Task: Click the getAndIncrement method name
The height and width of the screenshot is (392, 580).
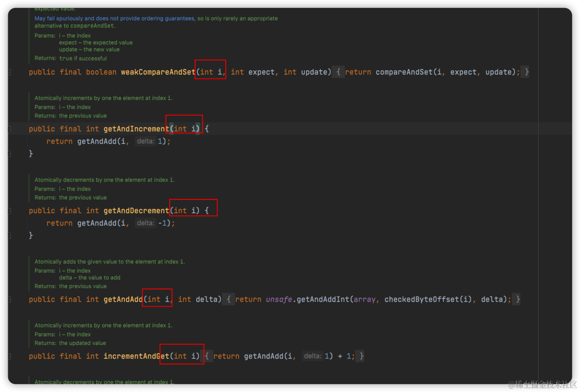Action: (136, 129)
